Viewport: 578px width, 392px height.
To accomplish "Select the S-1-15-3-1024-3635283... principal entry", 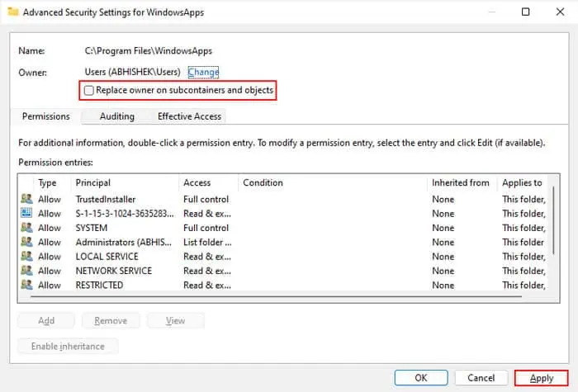I will point(125,214).
